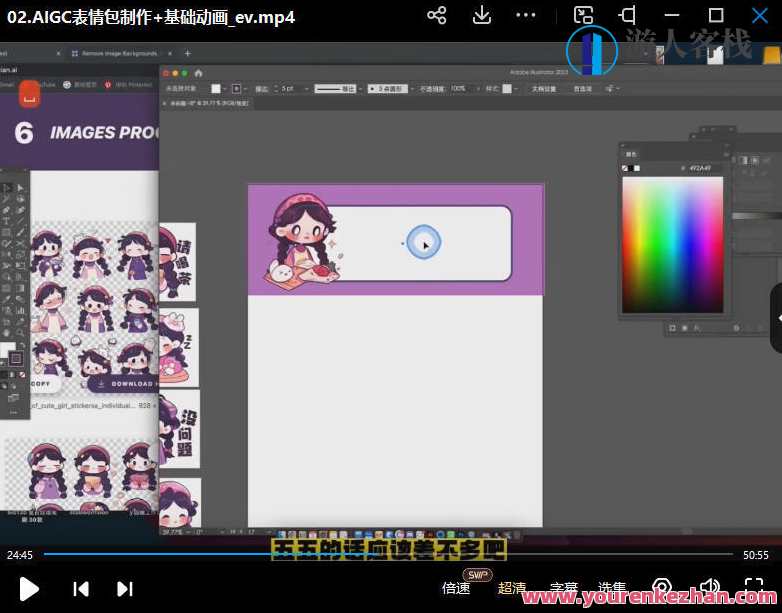
Task: Skip to the next video
Action: (125, 589)
